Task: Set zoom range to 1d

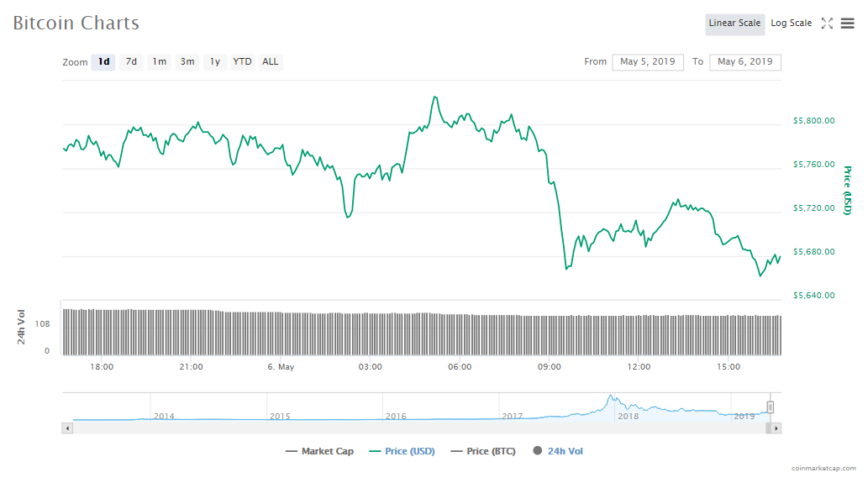Action: coord(103,62)
